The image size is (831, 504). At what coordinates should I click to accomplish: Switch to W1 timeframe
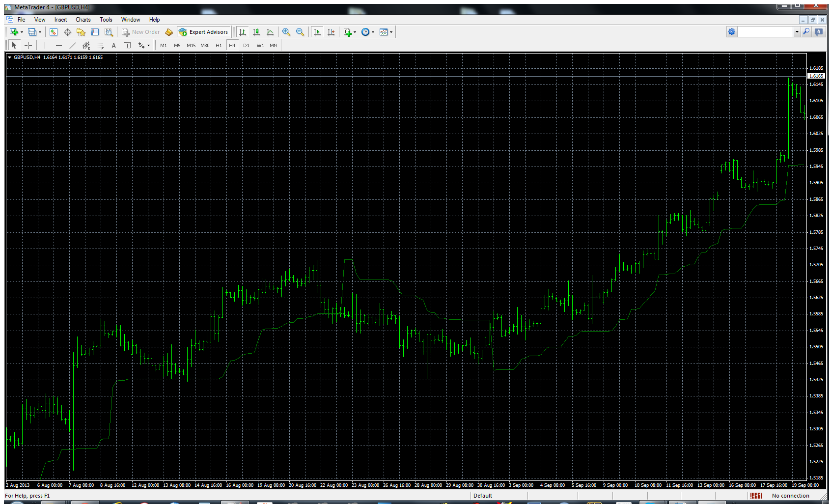(x=260, y=45)
